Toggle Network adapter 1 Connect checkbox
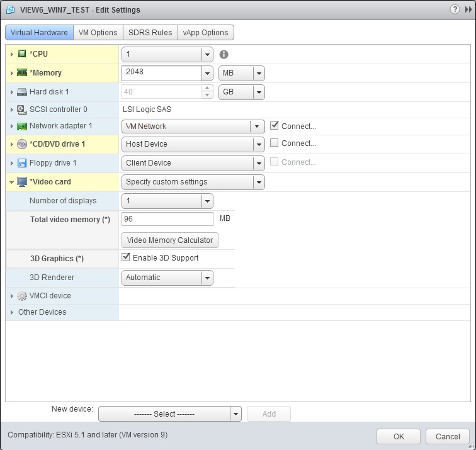 pos(274,125)
